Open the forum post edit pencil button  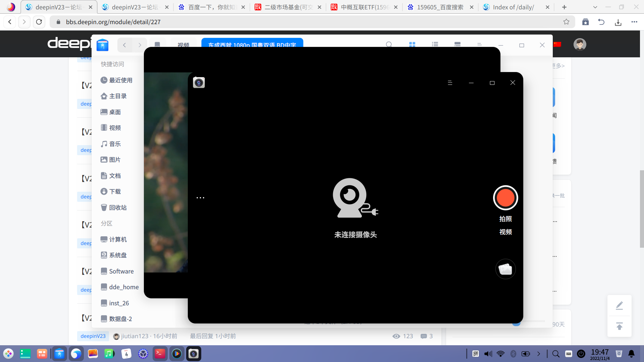pos(619,305)
